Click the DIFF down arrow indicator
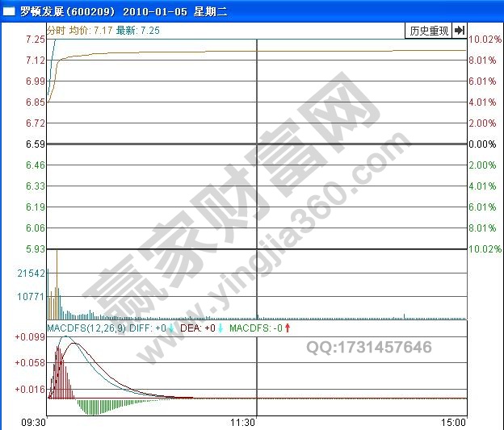This screenshot has width=504, height=430. pyautogui.click(x=171, y=328)
